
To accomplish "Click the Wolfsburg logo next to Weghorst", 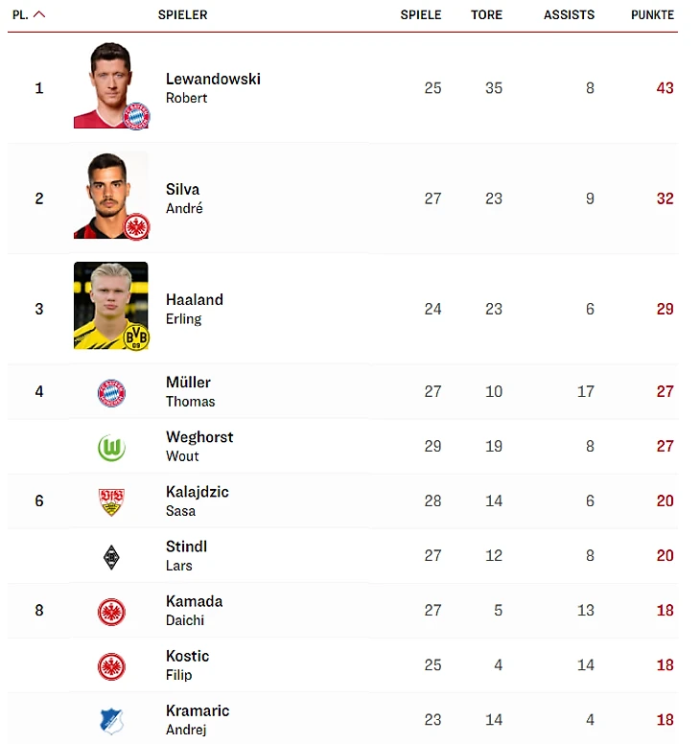I will click(x=111, y=448).
